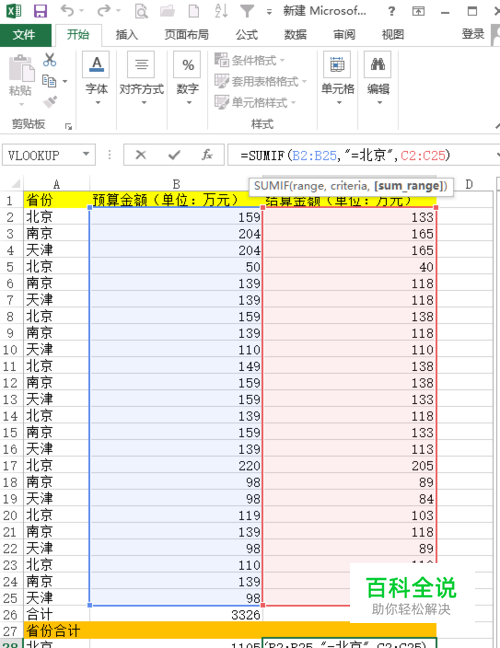Click total cell showing 3326

click(x=176, y=615)
